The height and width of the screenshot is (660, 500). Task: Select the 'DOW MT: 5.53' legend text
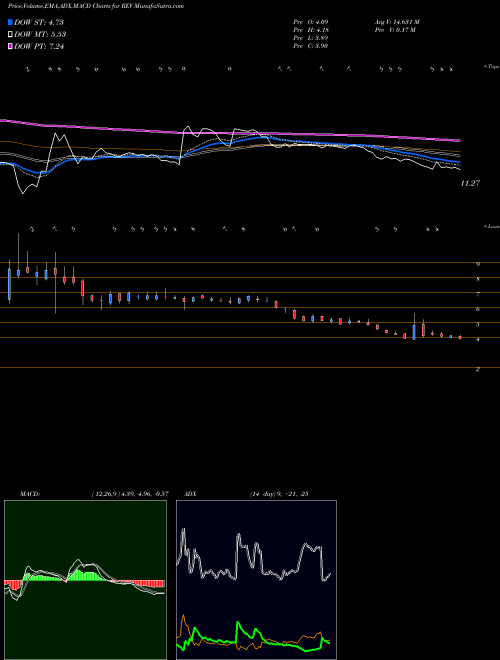click(40, 35)
